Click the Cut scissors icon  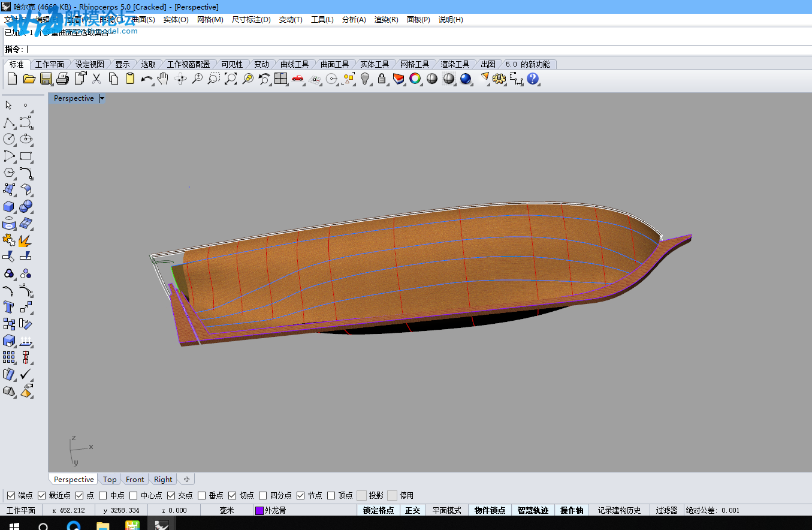96,79
